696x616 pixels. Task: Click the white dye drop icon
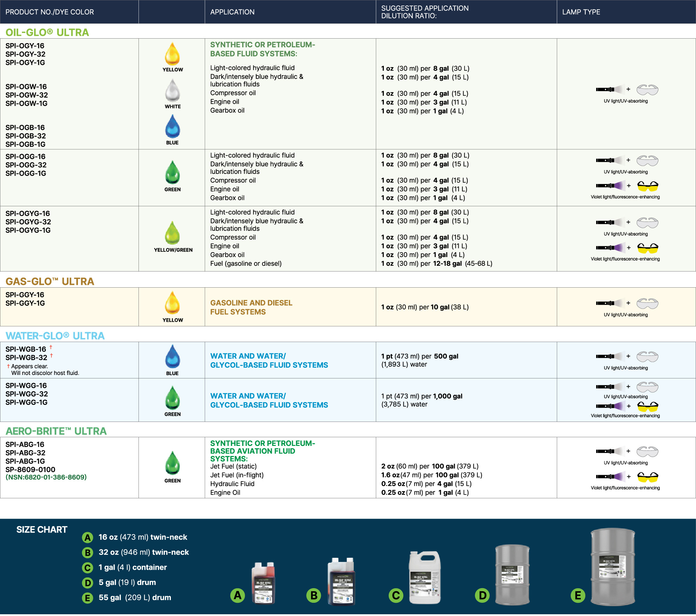172,90
